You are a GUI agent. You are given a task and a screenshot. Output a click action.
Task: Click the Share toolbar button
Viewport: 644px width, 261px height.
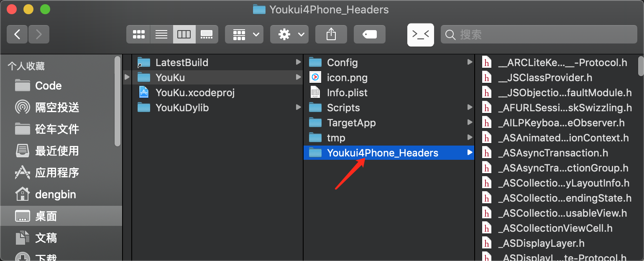331,34
